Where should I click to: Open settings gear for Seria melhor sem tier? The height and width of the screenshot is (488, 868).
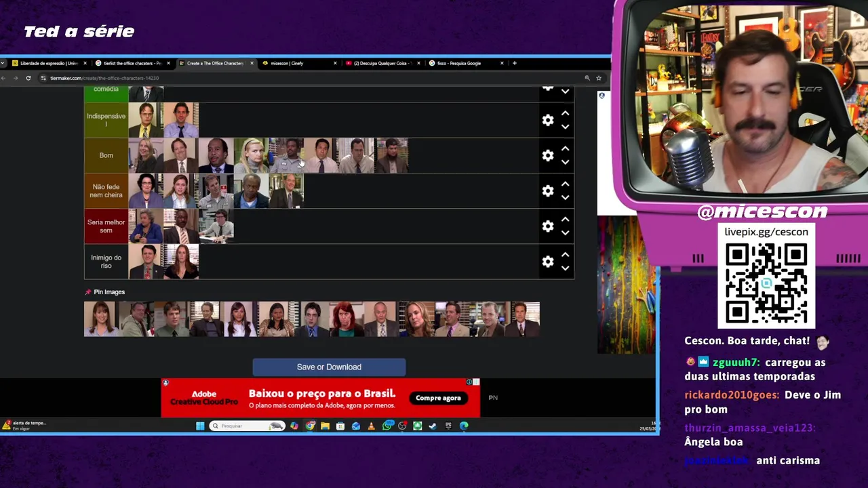coord(548,226)
